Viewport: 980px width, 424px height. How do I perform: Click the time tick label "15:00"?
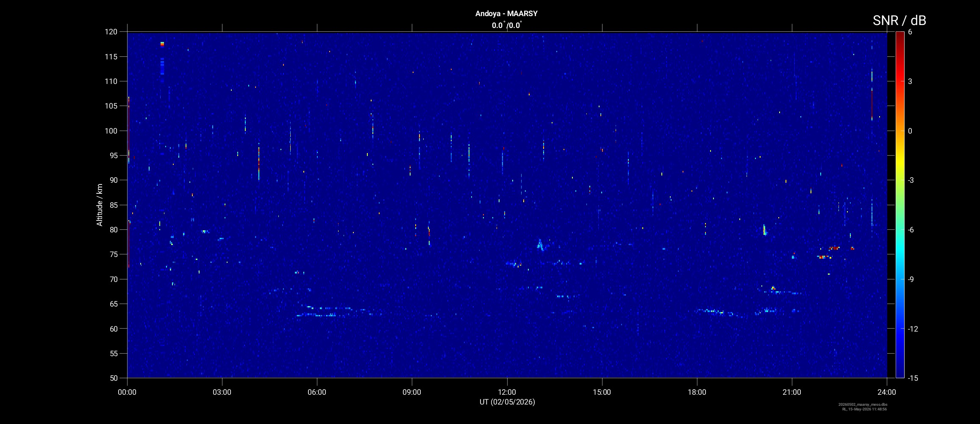point(602,392)
